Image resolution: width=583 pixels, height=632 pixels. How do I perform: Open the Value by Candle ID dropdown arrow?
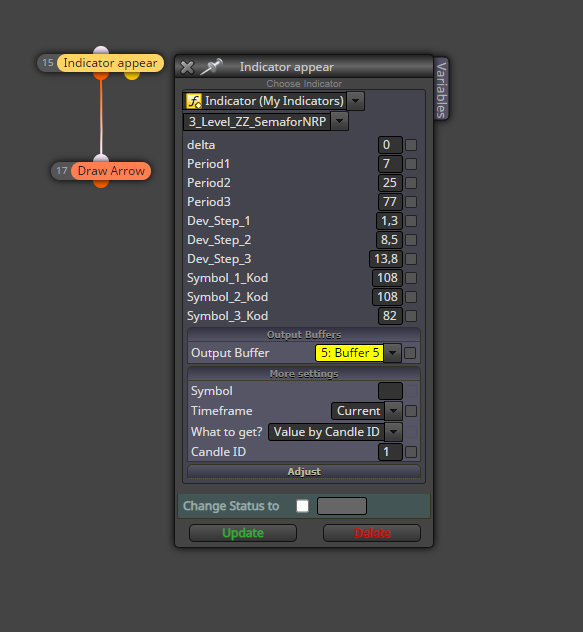coord(393,432)
